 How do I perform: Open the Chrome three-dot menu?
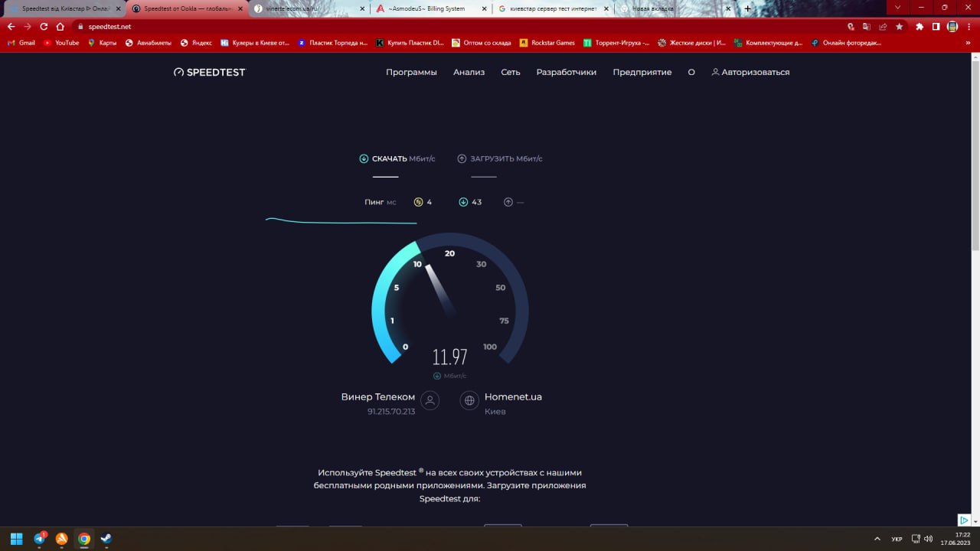click(969, 26)
